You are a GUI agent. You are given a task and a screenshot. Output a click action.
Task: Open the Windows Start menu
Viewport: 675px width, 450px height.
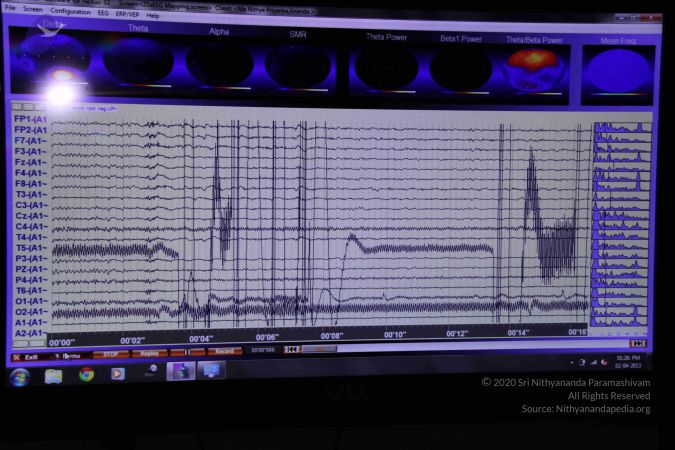(x=19, y=377)
